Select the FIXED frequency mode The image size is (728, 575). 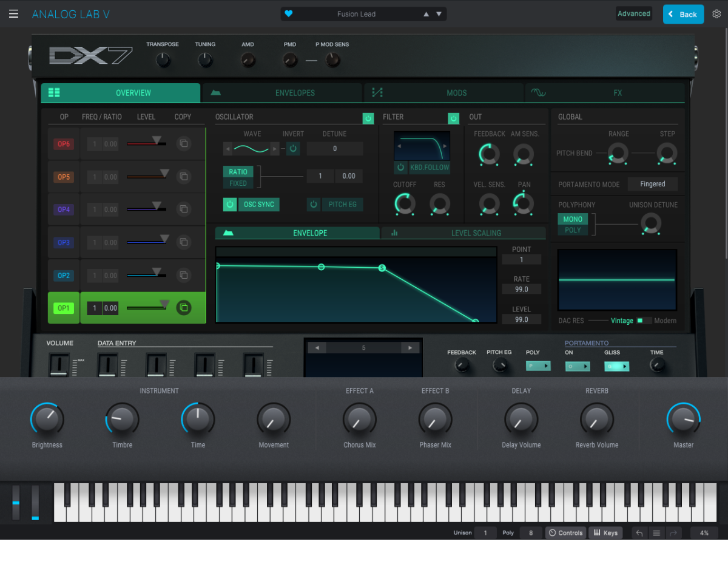(238, 183)
